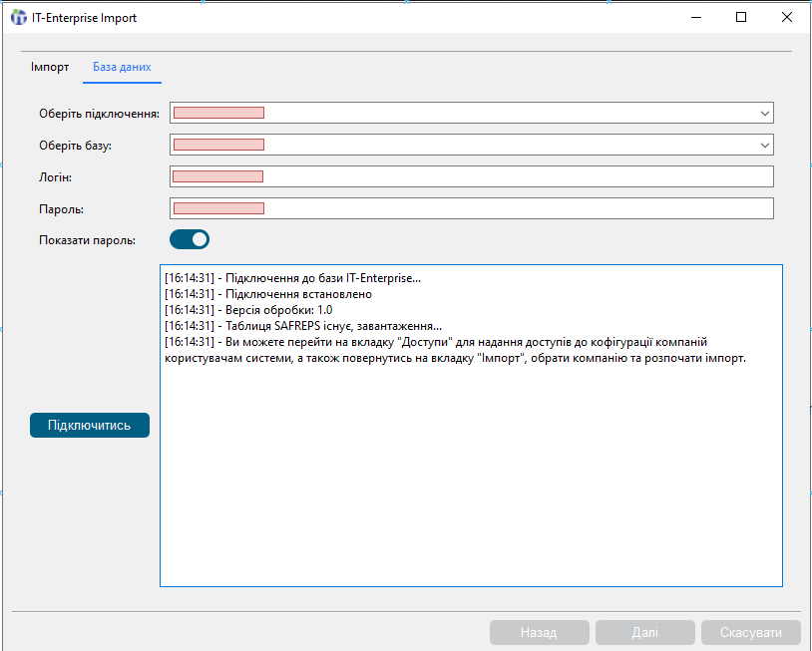Focus the Пароль input field
This screenshot has height=651, width=812.
pyautogui.click(x=472, y=208)
